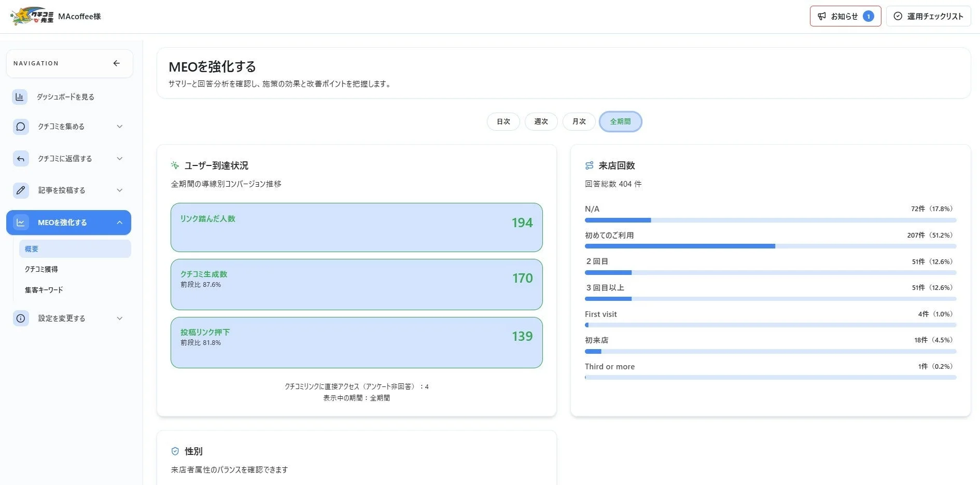
Task: Click the line-chart icon for MEOを強化する
Action: pos(20,223)
